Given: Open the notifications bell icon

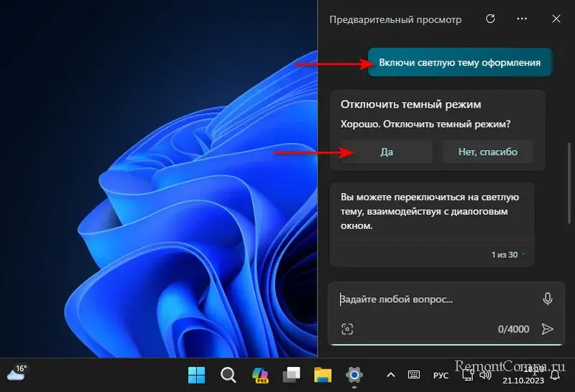Looking at the screenshot, I should (556, 375).
